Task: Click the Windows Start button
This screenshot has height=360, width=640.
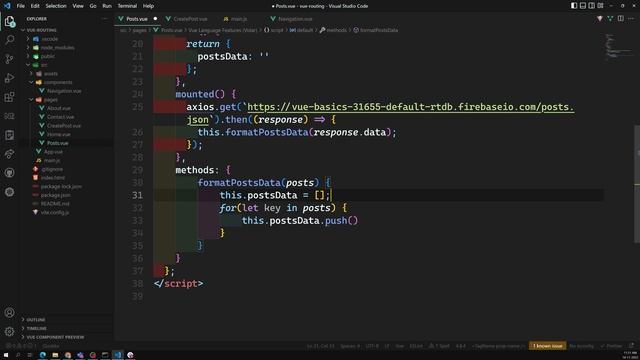Action: coord(6,355)
